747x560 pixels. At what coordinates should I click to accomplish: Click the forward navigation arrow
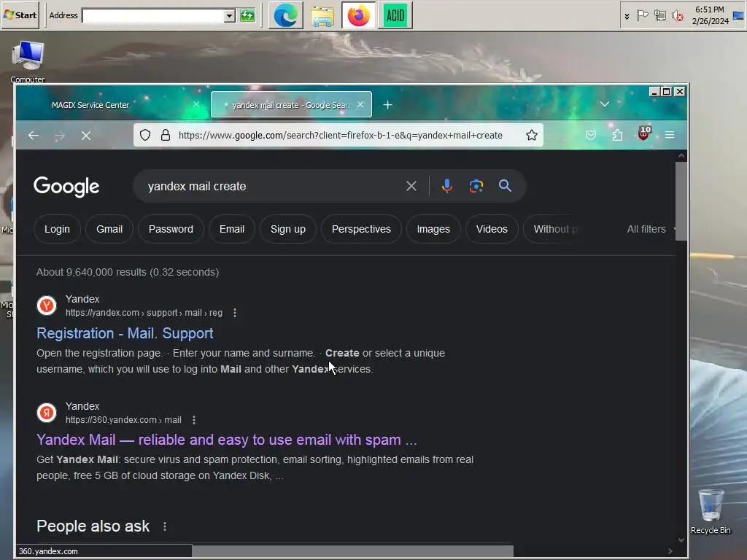pos(60,136)
